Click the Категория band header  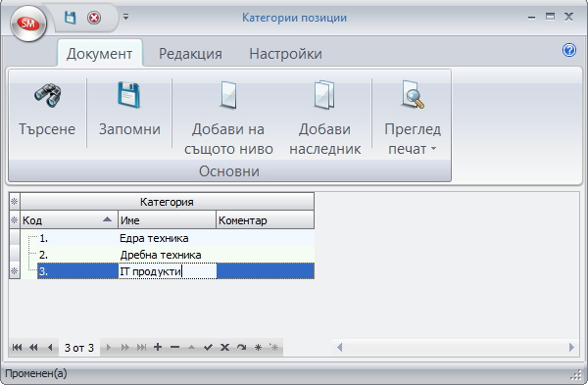(x=167, y=202)
